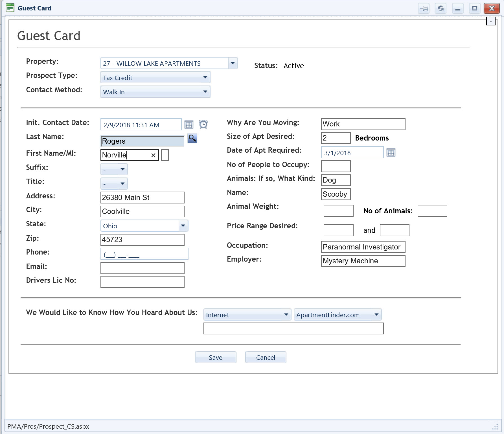Viewport: 504px width, 434px height.
Task: Click the Guest Card title bar icon
Action: coord(10,8)
